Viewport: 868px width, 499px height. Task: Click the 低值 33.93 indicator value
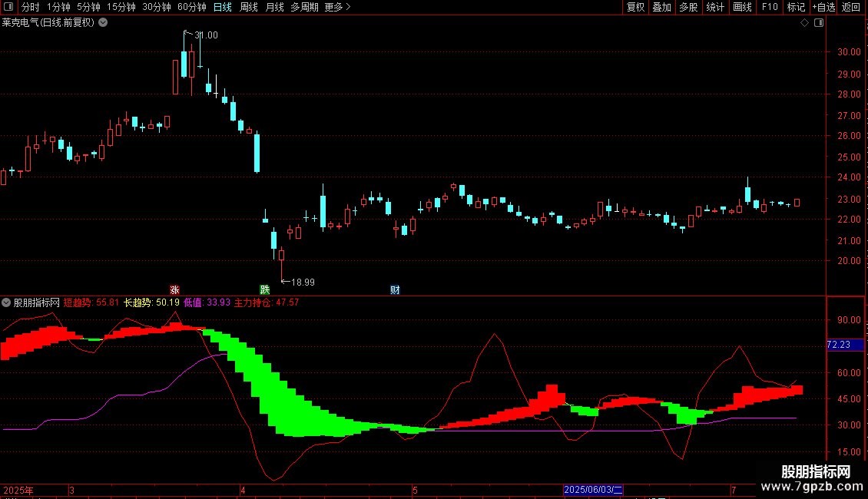tap(207, 302)
